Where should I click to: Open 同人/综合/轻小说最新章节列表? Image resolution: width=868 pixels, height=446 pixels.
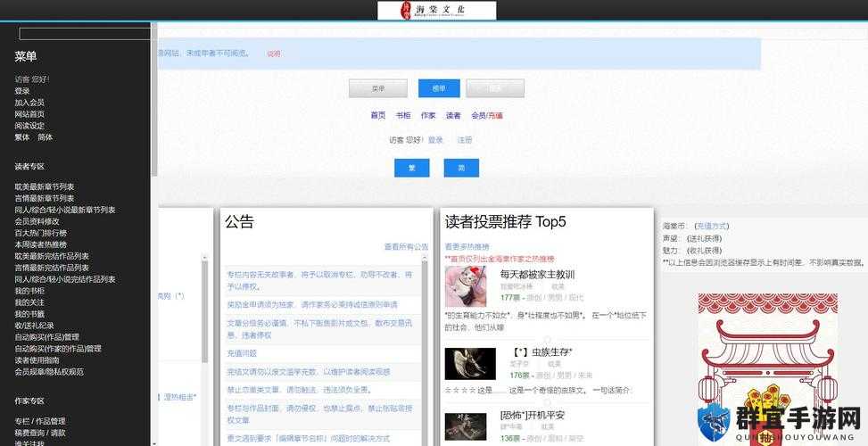click(65, 210)
